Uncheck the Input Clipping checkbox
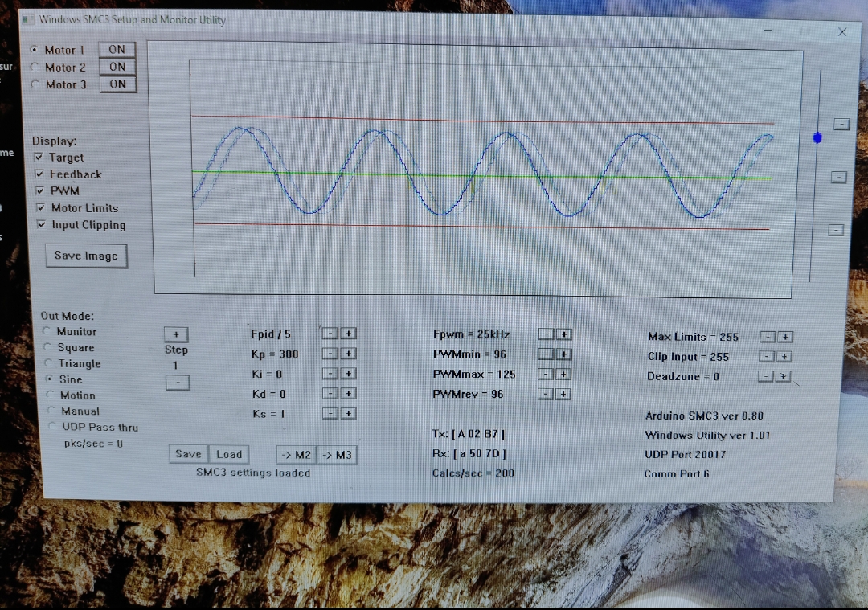The image size is (868, 610). tap(42, 224)
